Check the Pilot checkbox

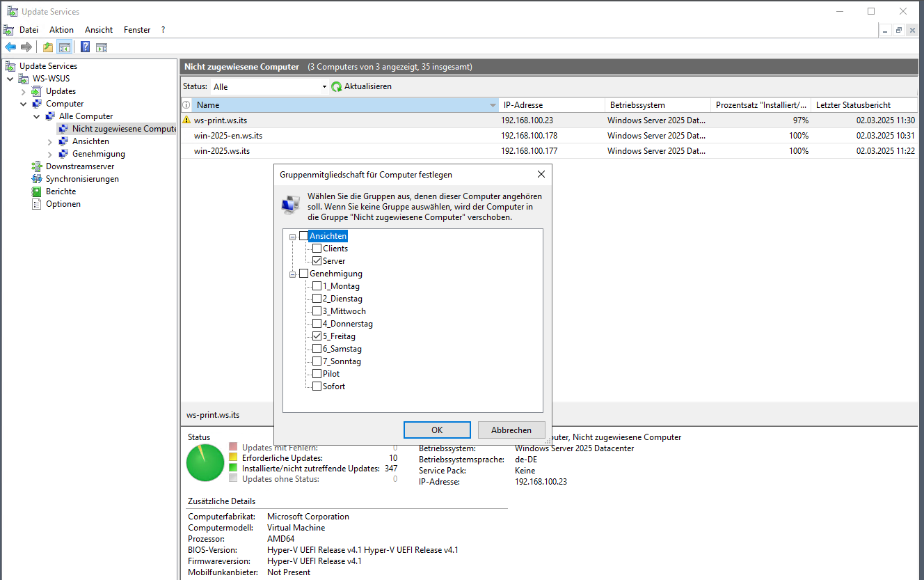coord(317,374)
